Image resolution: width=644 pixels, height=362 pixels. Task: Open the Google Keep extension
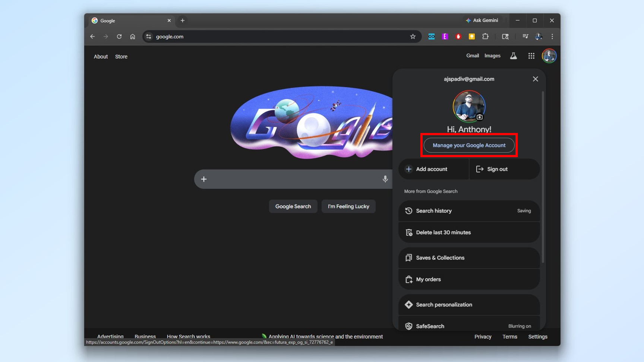471,36
